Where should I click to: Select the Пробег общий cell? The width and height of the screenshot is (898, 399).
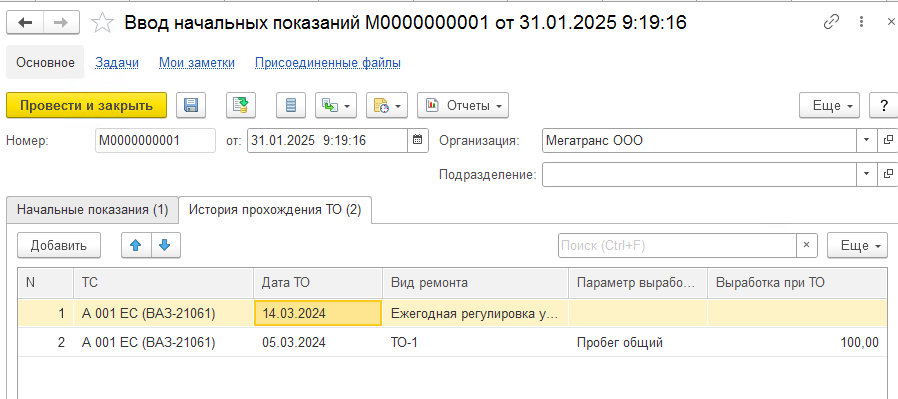tap(639, 343)
